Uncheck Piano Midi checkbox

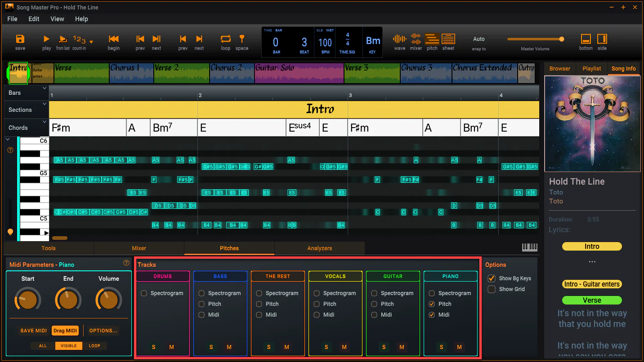pos(432,315)
